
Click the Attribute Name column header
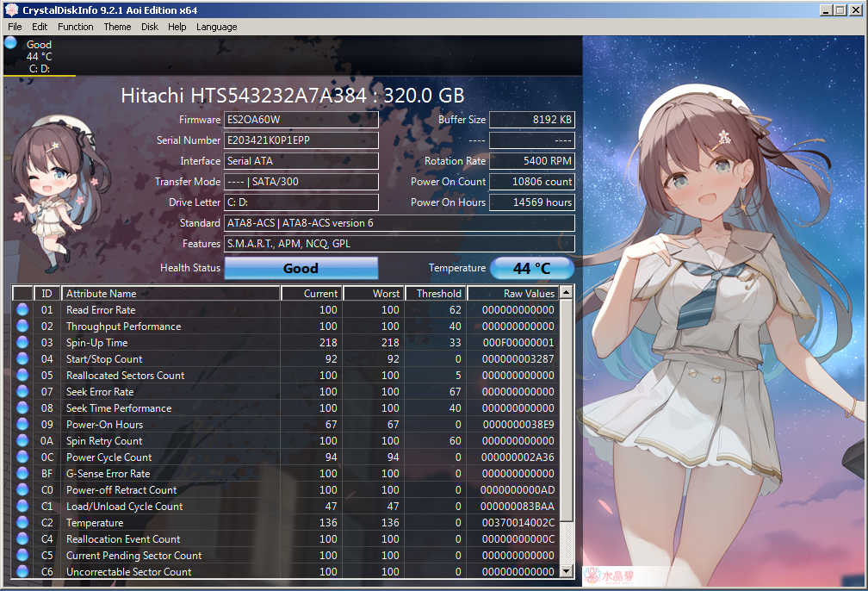(x=170, y=294)
